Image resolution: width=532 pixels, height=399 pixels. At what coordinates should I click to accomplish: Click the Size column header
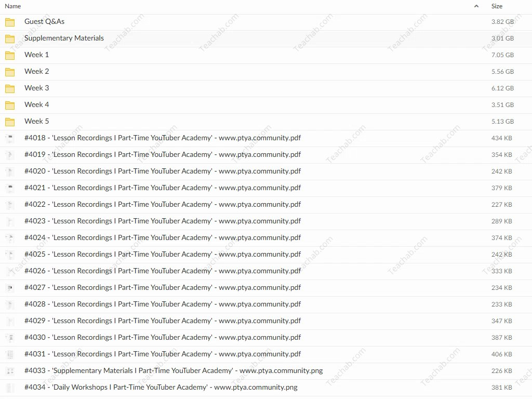[x=497, y=6]
